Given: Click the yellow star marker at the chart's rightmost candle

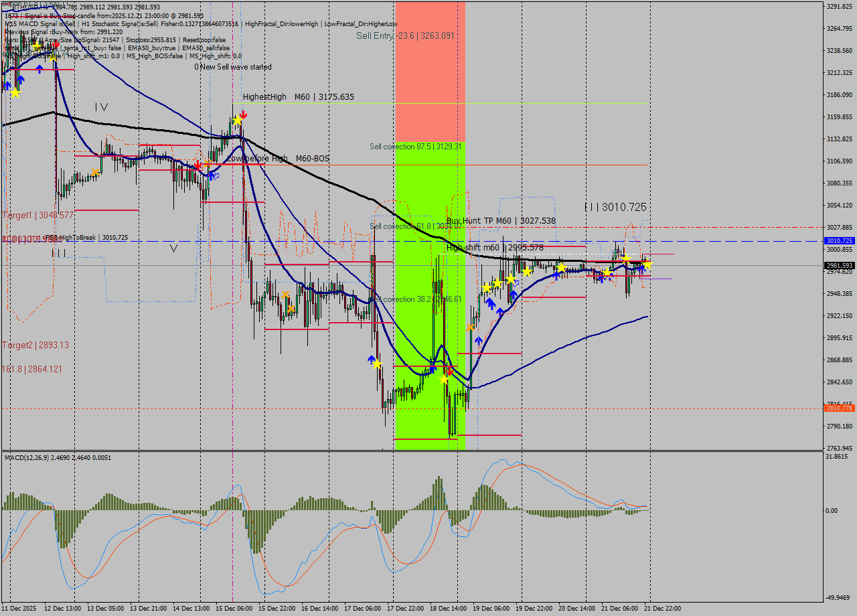Looking at the screenshot, I should 648,266.
